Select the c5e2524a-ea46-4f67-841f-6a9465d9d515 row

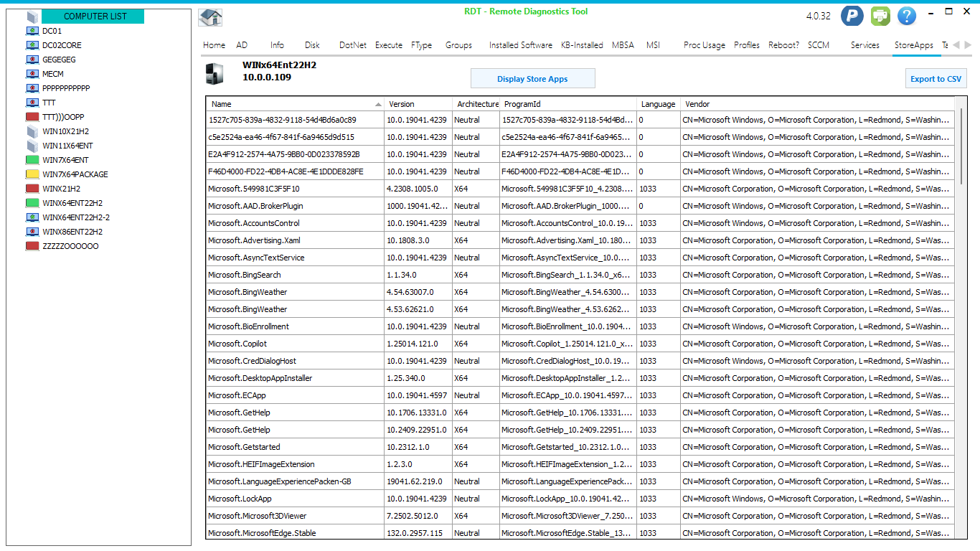580,137
